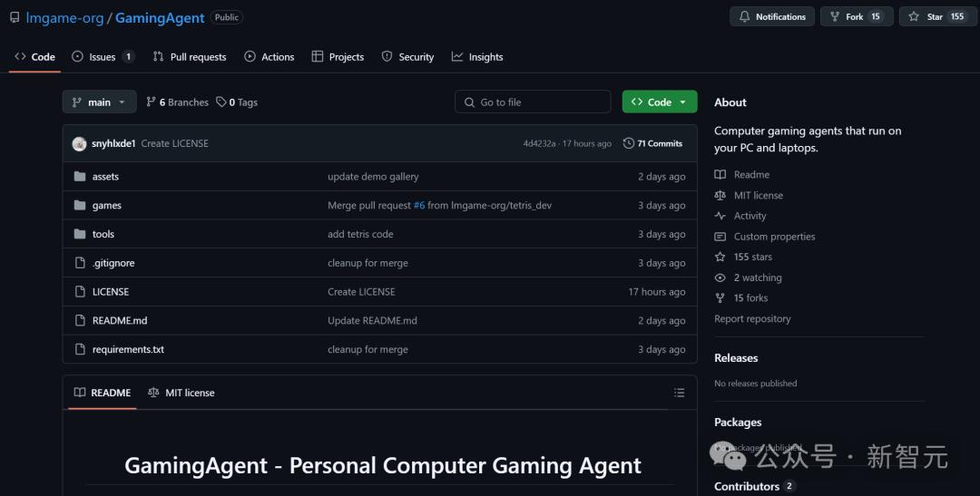Click the repository book icon beside lmgame-org
The image size is (980, 496).
(15, 17)
